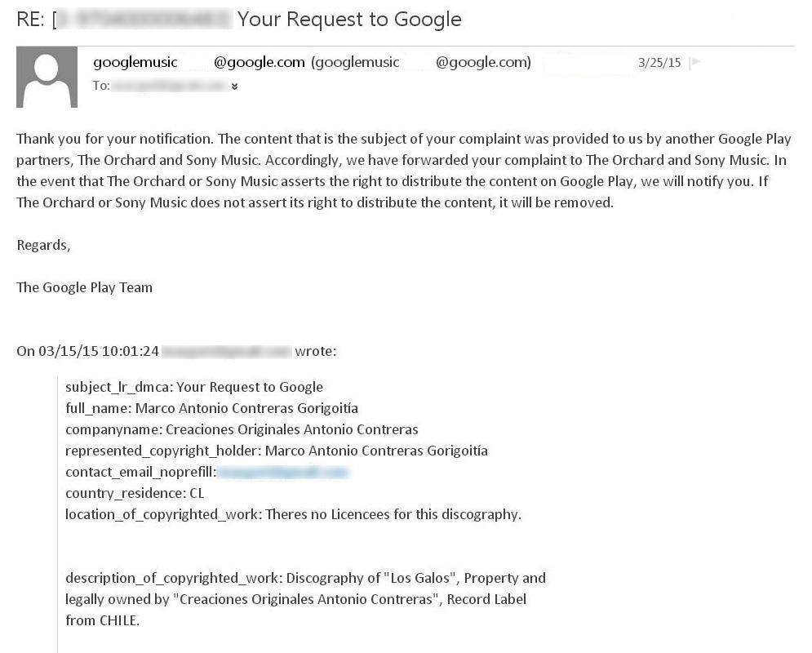Click the RE: email subject heading
The image size is (812, 653).
[238, 19]
